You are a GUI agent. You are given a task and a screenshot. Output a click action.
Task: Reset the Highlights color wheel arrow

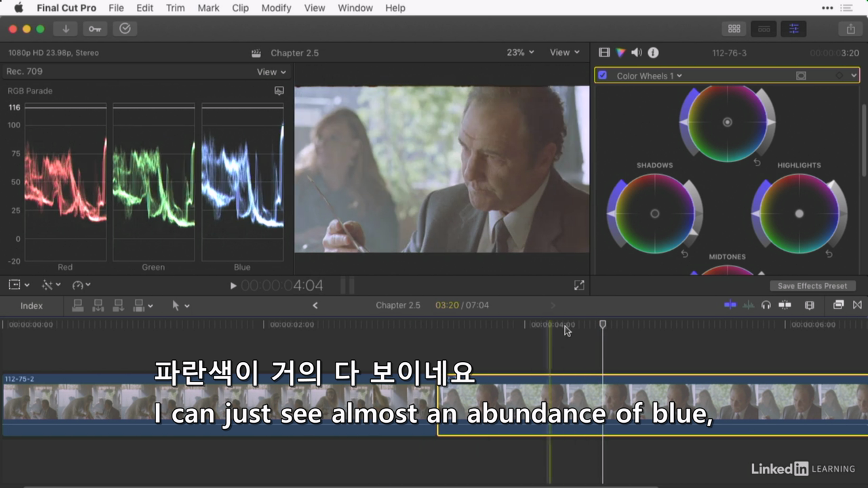coord(829,254)
